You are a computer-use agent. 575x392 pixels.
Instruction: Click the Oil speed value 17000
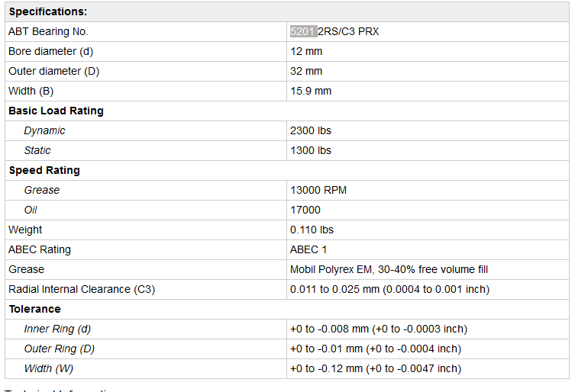305,210
